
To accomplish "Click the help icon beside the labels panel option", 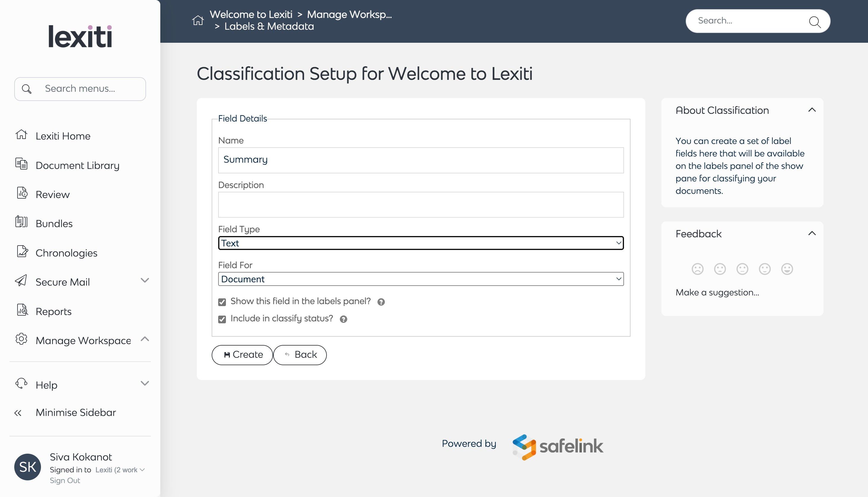I will pyautogui.click(x=381, y=302).
